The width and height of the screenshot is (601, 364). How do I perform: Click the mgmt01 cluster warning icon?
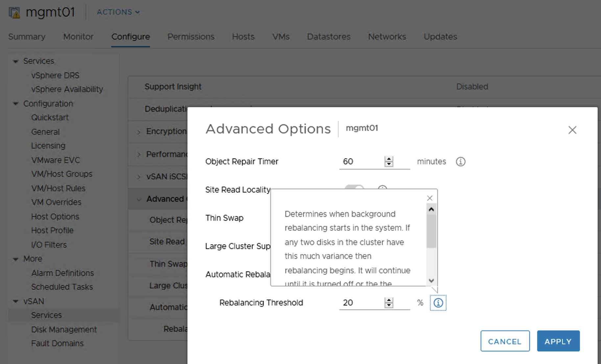(x=14, y=13)
